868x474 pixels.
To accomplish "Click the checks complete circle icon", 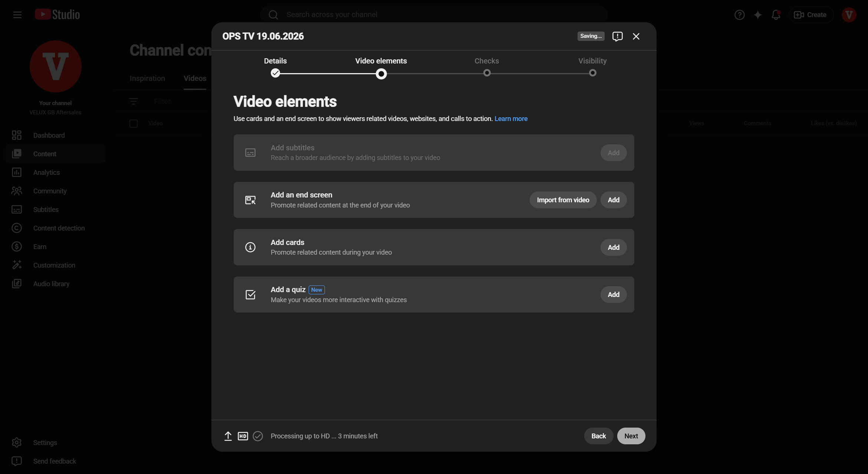I will pos(258,436).
